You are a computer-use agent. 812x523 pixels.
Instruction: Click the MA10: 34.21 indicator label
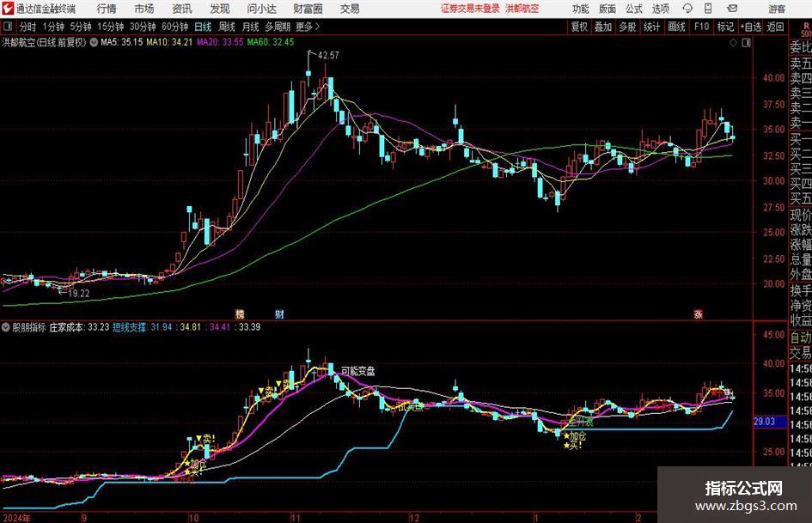pos(169,42)
